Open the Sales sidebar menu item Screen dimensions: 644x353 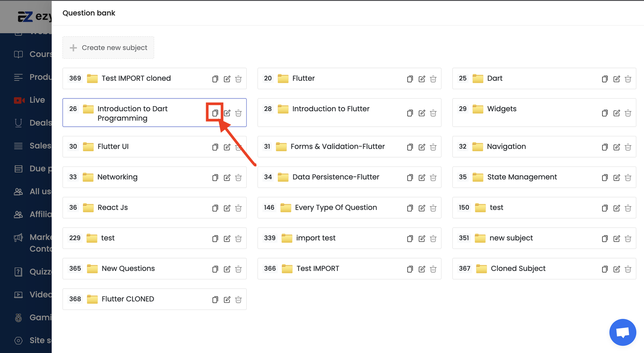40,146
